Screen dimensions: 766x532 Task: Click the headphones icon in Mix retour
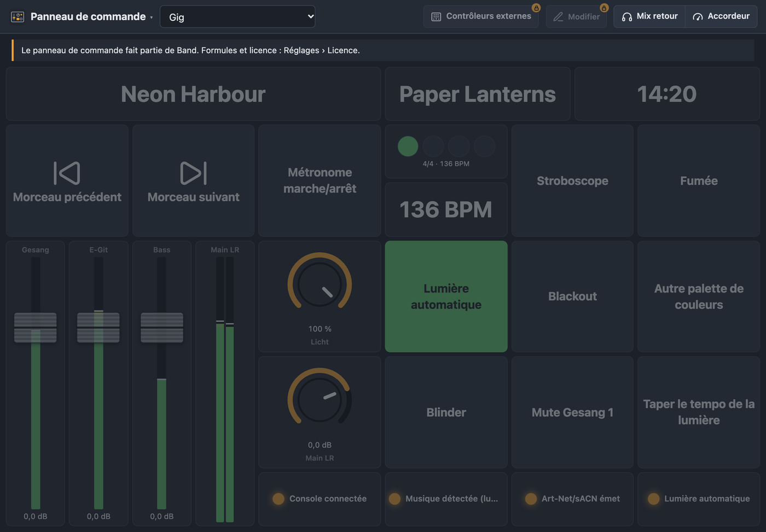pyautogui.click(x=627, y=17)
